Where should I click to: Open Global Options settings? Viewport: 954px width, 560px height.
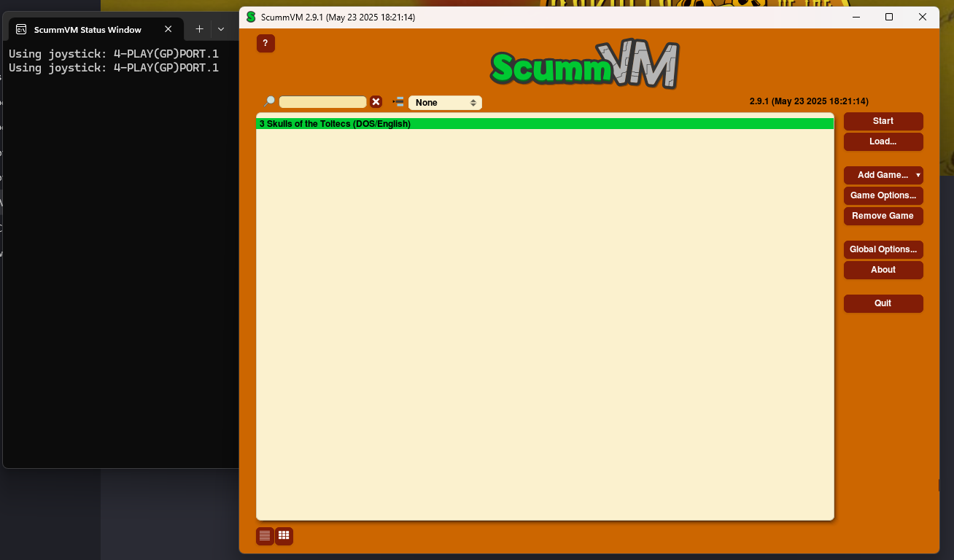point(883,249)
